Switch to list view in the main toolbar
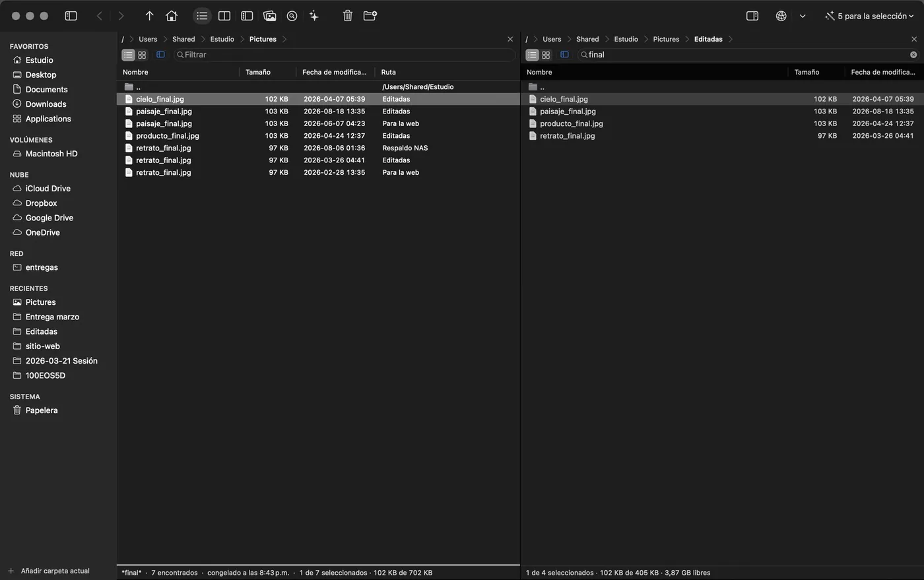 pos(202,16)
